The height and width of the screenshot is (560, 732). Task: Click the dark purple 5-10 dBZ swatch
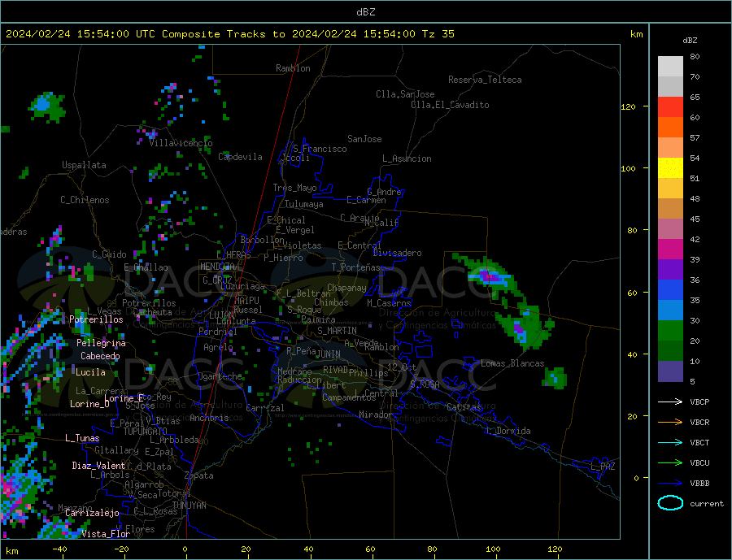click(x=670, y=371)
